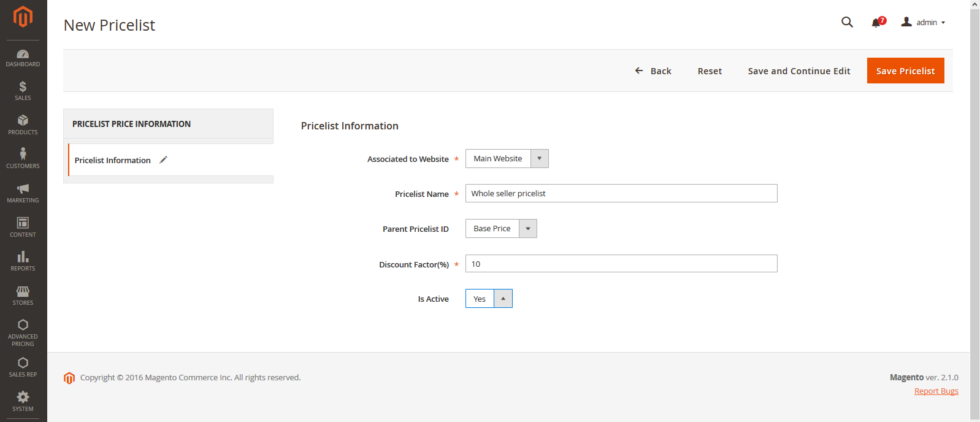Image resolution: width=980 pixels, height=422 pixels.
Task: Click the Report Bugs link
Action: tap(936, 391)
